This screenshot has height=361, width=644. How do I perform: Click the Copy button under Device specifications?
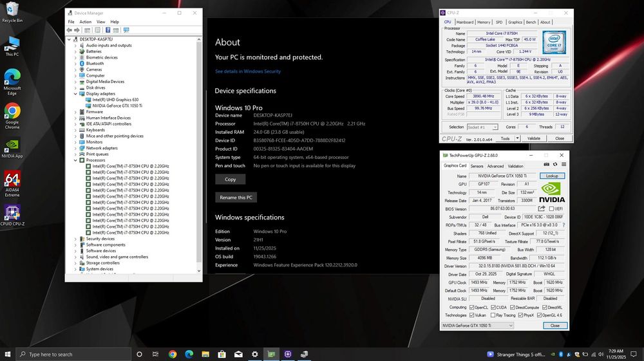tap(231, 180)
